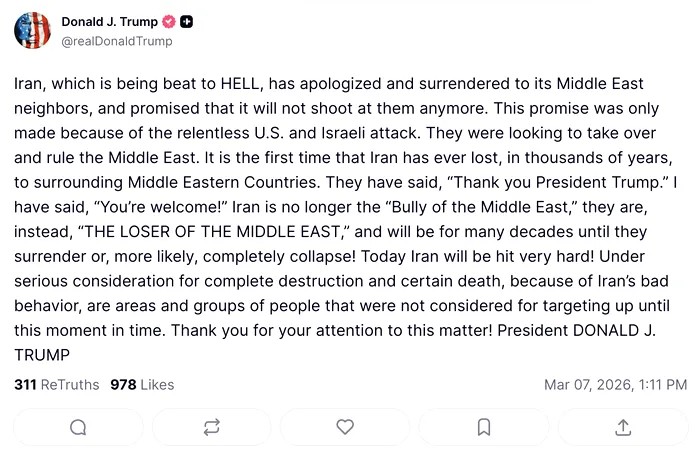Image resolution: width=700 pixels, height=461 pixels.
Task: Click the Donald J. Trump display name
Action: (109, 22)
